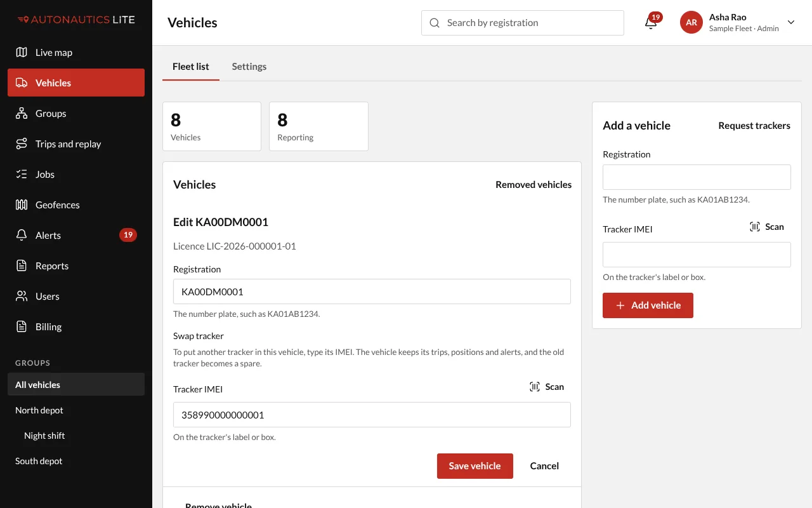Save the vehicle edits
Screen dimensions: 812x508
475,466
